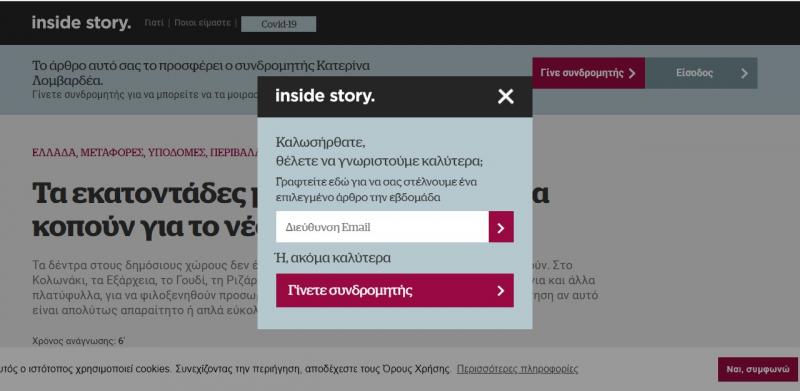Open the Covid-19 tab in the header
The height and width of the screenshot is (391, 800).
tap(279, 24)
